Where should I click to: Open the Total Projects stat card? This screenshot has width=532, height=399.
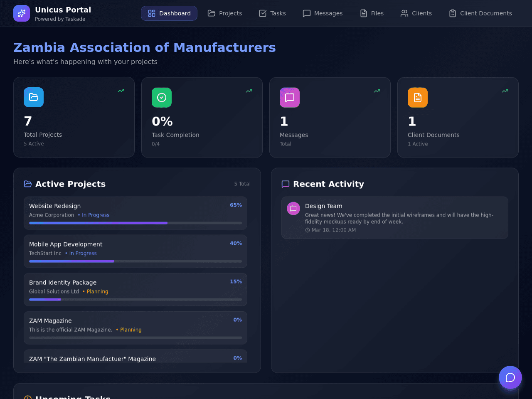74,117
